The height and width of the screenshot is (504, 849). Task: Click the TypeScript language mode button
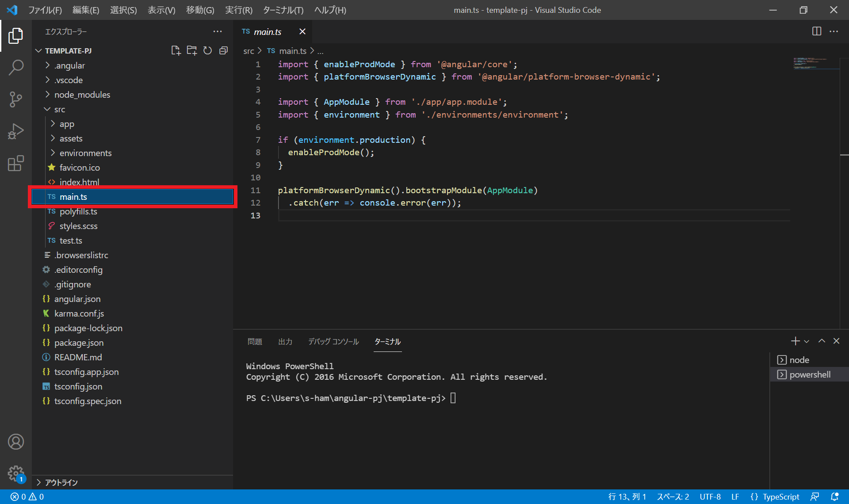coord(780,497)
